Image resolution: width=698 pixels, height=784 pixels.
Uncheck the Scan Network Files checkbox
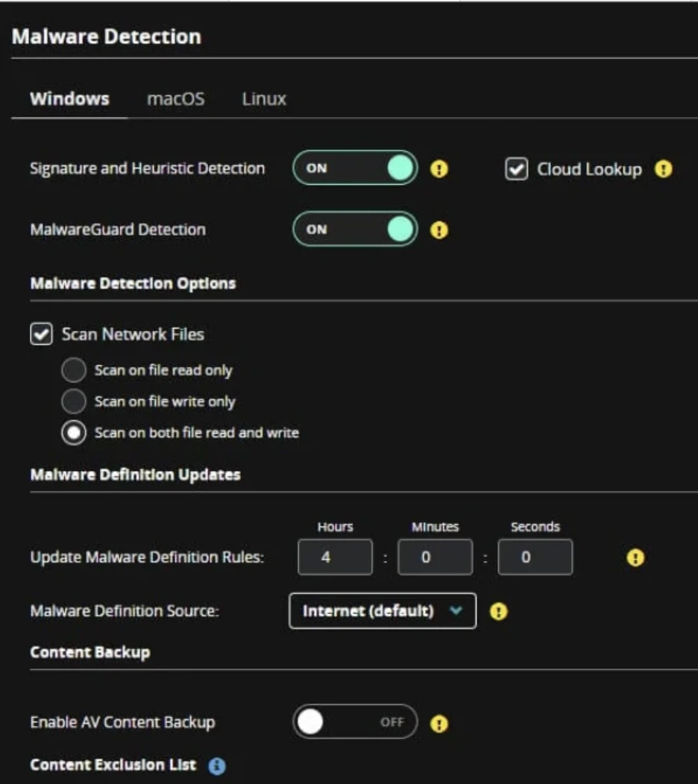(41, 334)
